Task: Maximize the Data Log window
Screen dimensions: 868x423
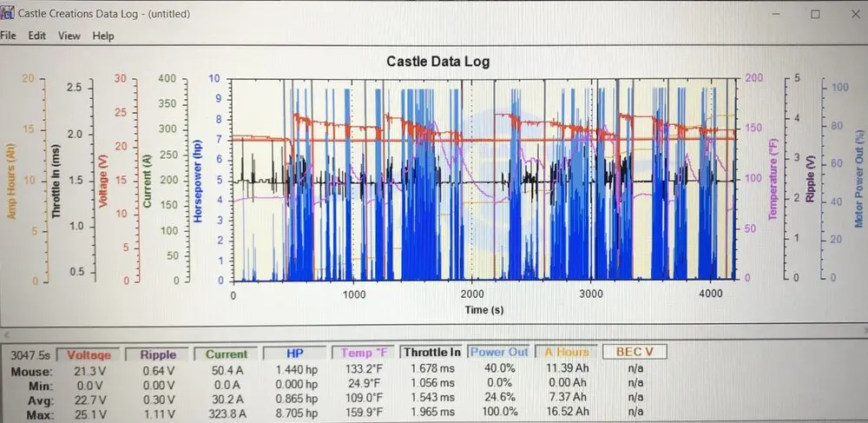Action: (815, 15)
